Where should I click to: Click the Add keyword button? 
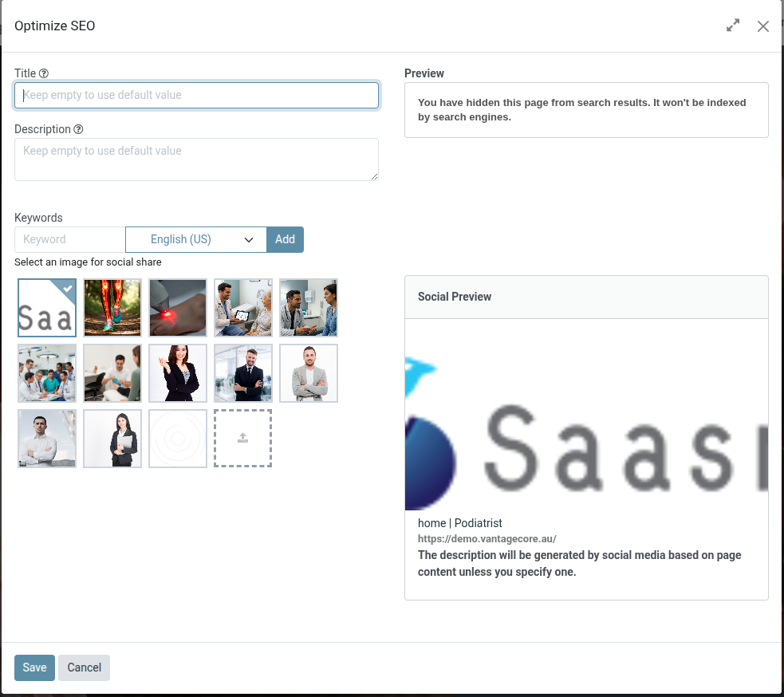click(x=285, y=239)
